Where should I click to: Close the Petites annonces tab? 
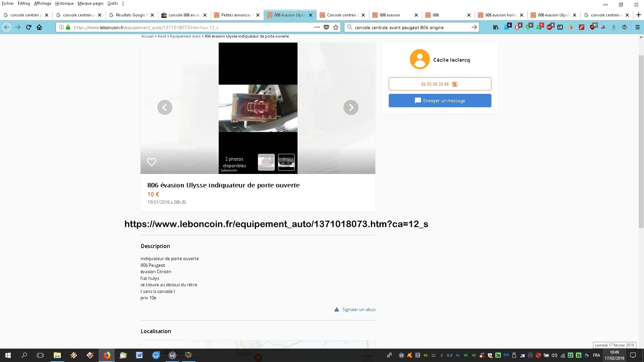(258, 15)
